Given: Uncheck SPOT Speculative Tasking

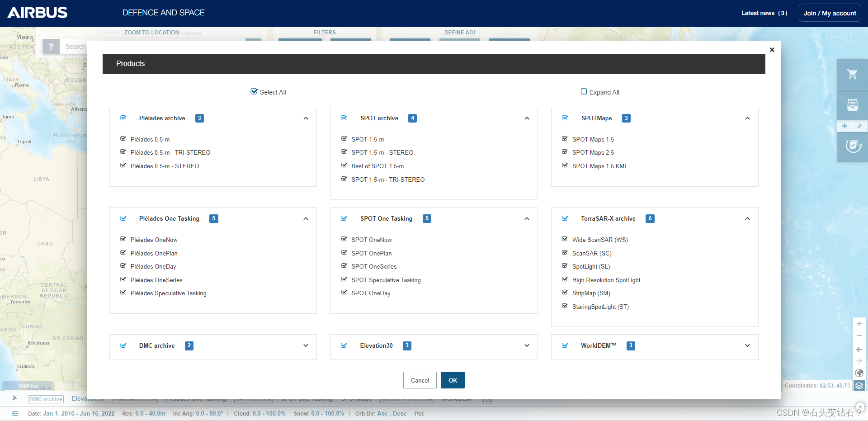Looking at the screenshot, I should point(344,279).
